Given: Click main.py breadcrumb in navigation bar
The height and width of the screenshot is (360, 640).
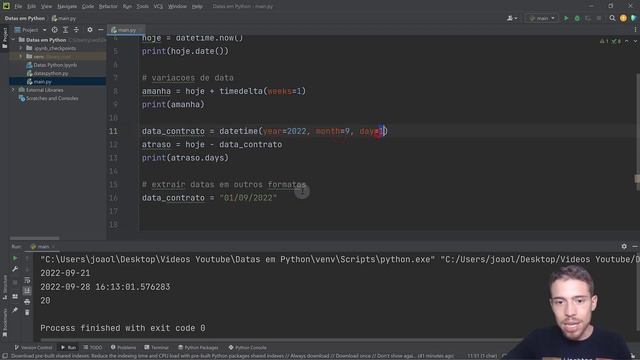Looking at the screenshot, I should 64,18.
